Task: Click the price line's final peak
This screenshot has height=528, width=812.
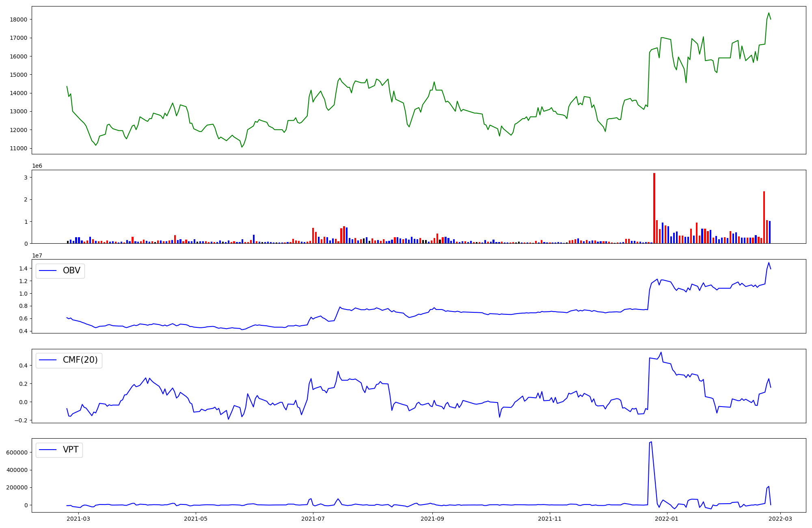Action: [x=769, y=13]
